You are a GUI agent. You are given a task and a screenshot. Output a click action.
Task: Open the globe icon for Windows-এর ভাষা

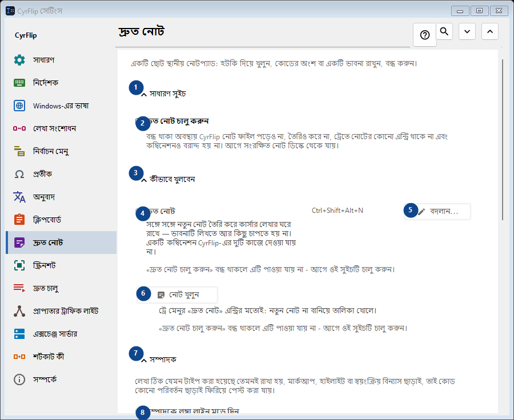tap(19, 106)
